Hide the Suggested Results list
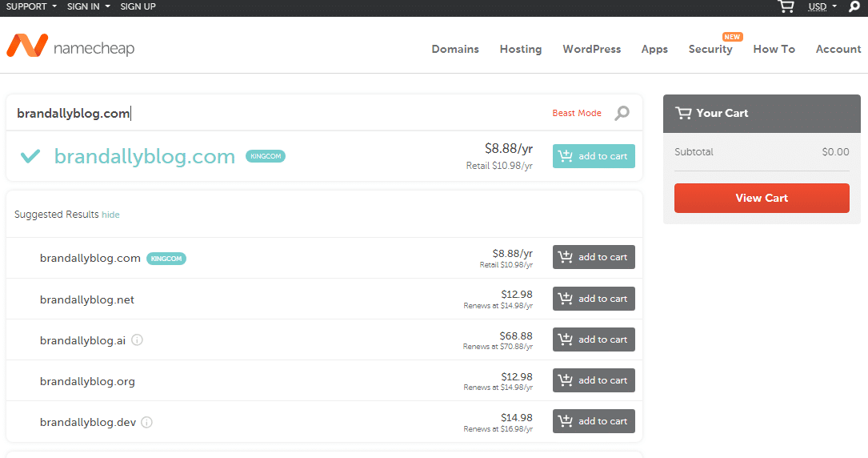 tap(110, 215)
